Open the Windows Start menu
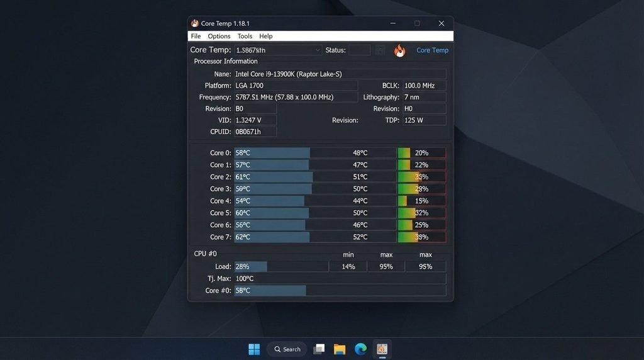644x360 pixels. coord(254,349)
